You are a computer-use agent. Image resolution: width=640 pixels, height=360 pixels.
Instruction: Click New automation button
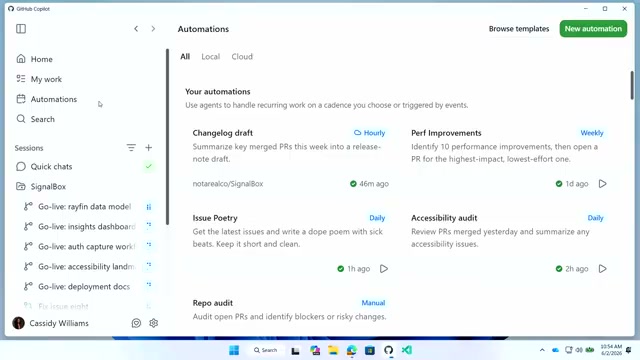coord(593,29)
